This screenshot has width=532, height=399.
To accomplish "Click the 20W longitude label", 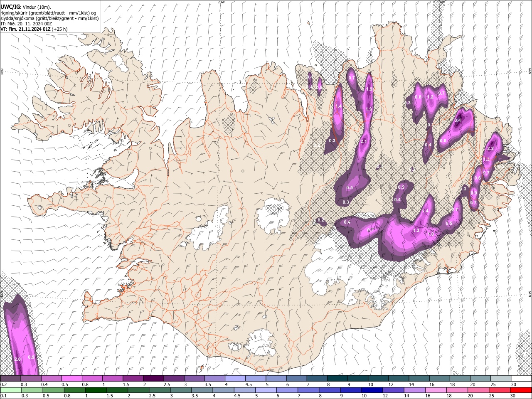I will [x=222, y=2].
